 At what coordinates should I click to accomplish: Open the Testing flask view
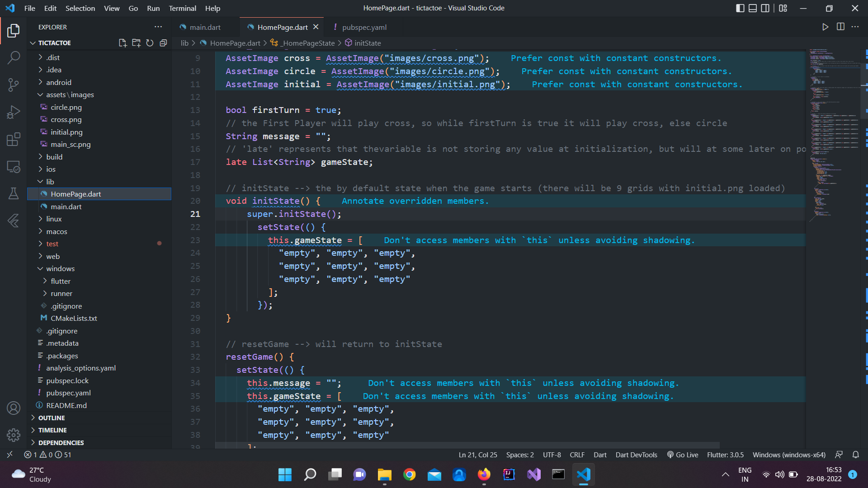click(14, 193)
